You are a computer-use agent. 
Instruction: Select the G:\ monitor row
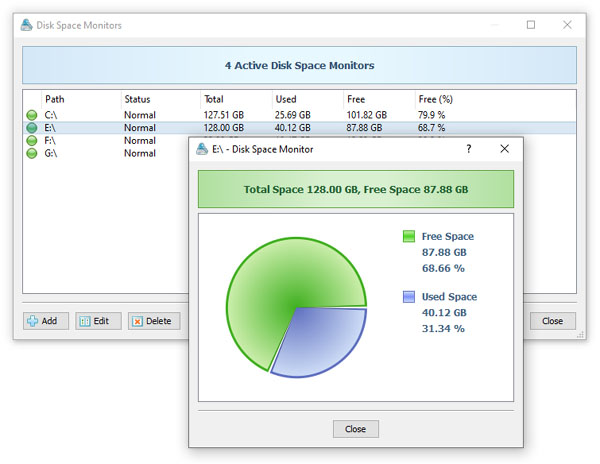pyautogui.click(x=107, y=153)
